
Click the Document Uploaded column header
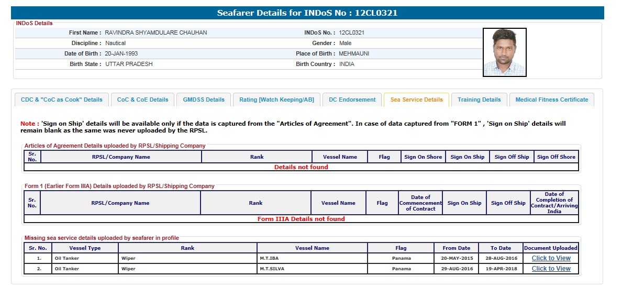[551, 248]
